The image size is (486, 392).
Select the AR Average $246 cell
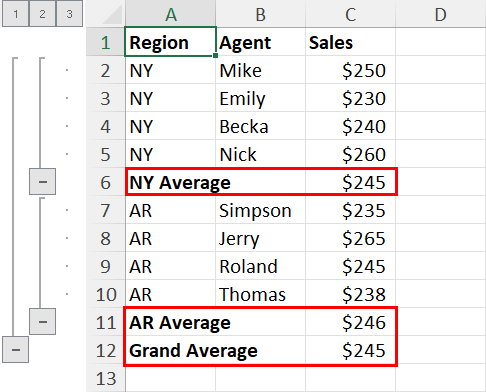(350, 322)
